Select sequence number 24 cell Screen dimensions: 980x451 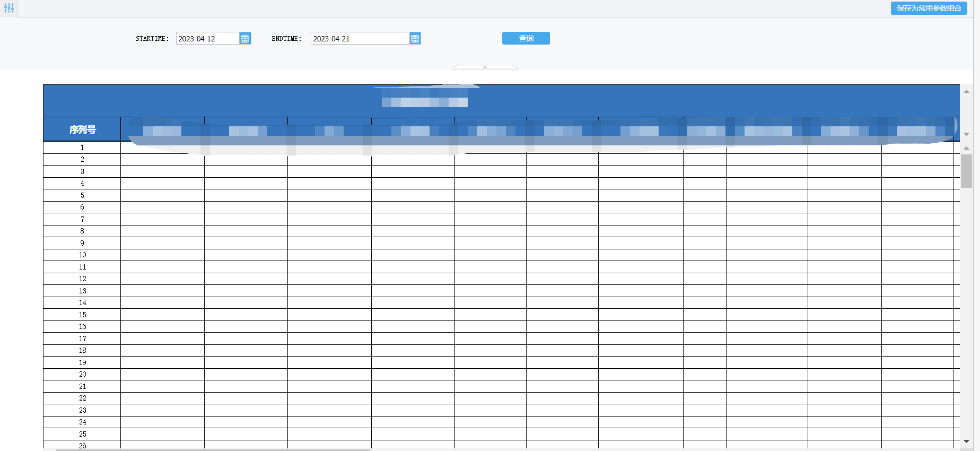pos(82,422)
